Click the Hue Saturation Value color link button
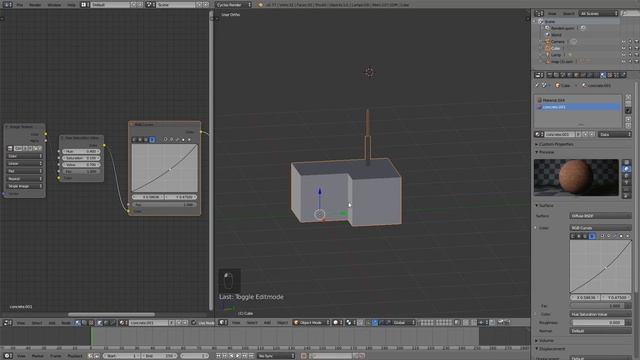Screen dimensions: 640x360 pyautogui.click(x=600, y=314)
